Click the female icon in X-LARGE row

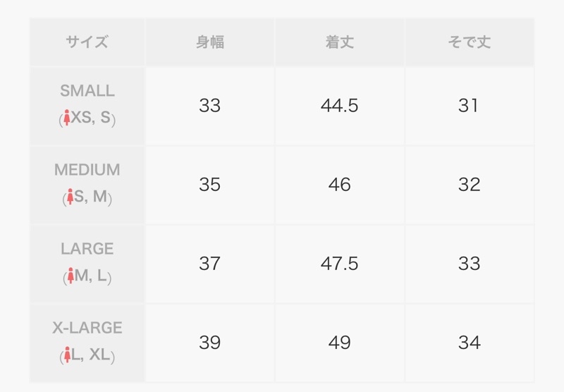pyautogui.click(x=67, y=355)
